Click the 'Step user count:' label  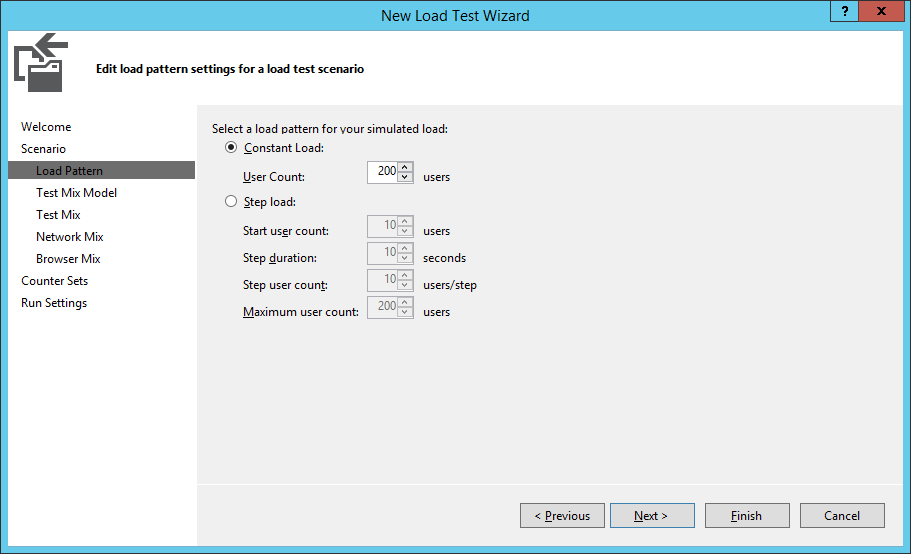click(285, 285)
